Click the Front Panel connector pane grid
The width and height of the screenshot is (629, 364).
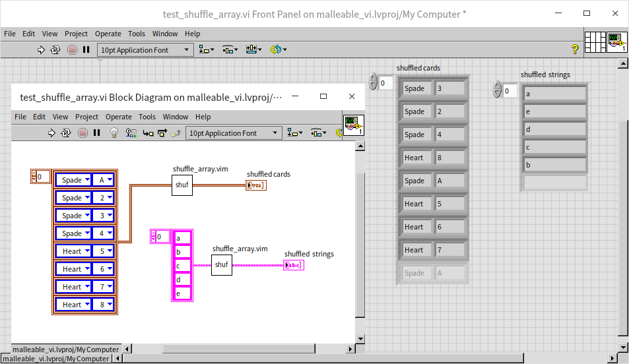tap(595, 42)
